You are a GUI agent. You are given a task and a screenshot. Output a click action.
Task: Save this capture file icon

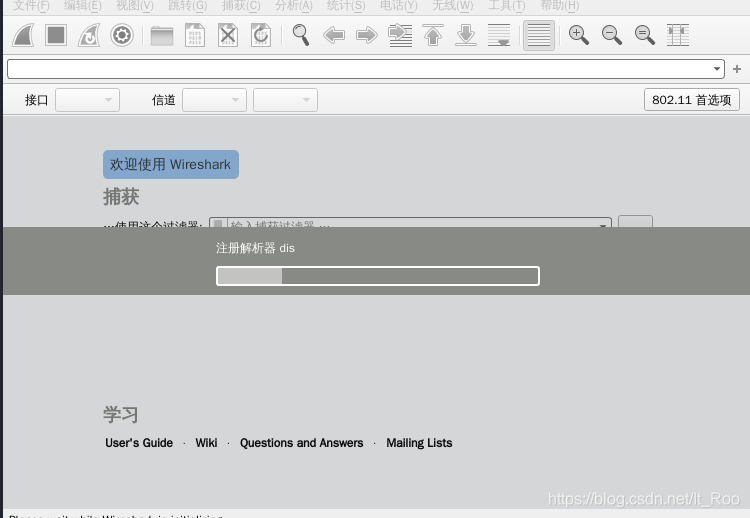(195, 35)
